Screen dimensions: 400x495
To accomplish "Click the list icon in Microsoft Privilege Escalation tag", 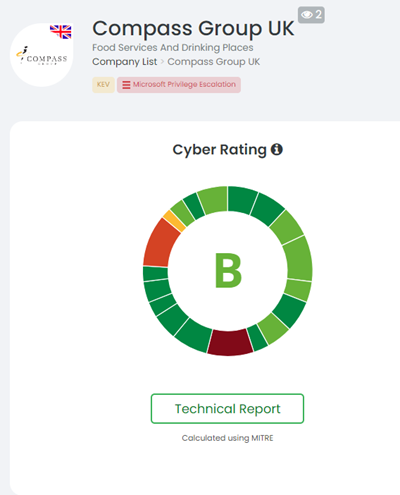I will pyautogui.click(x=126, y=85).
